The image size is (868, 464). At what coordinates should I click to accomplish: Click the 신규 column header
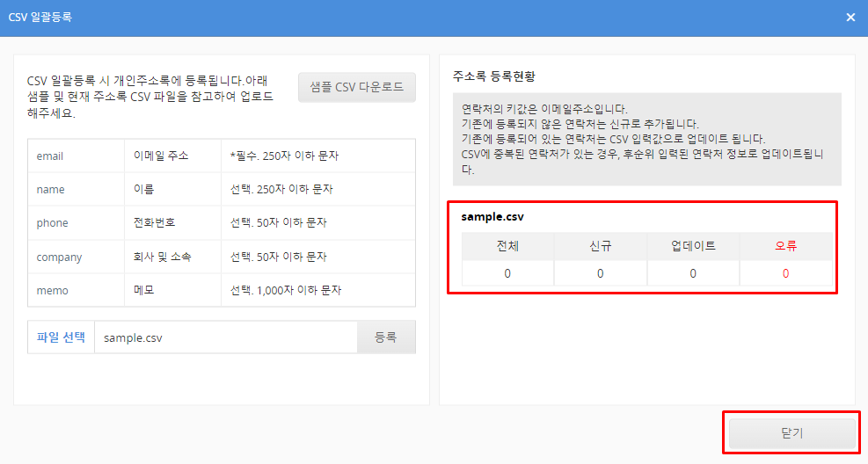pyautogui.click(x=600, y=246)
